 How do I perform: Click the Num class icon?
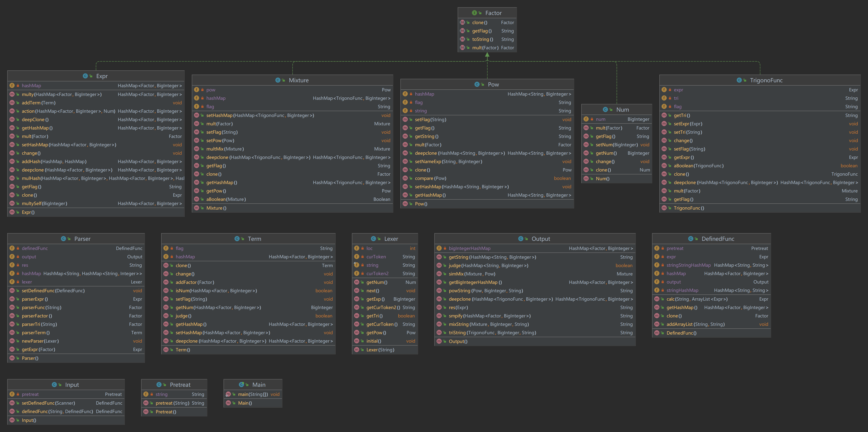[x=606, y=109]
